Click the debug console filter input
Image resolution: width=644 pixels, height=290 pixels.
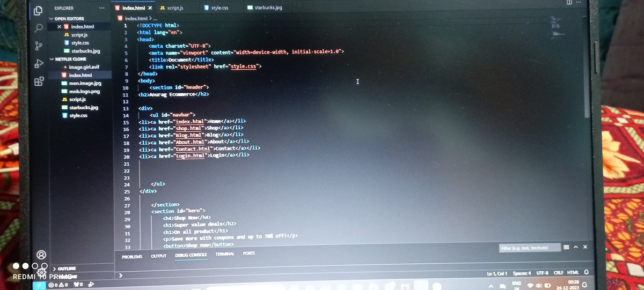coord(530,248)
